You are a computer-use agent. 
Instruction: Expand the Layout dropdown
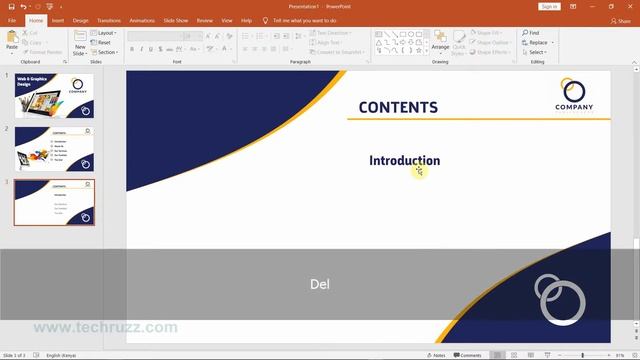(104, 33)
